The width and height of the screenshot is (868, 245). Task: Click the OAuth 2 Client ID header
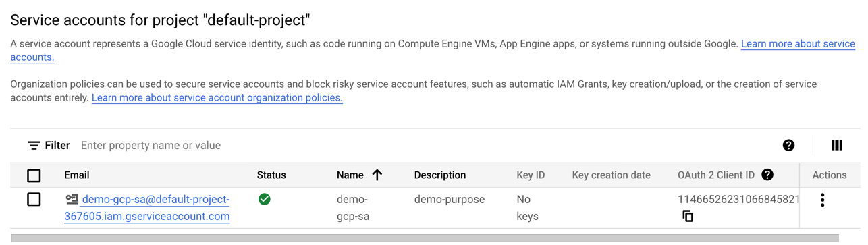pyautogui.click(x=716, y=175)
